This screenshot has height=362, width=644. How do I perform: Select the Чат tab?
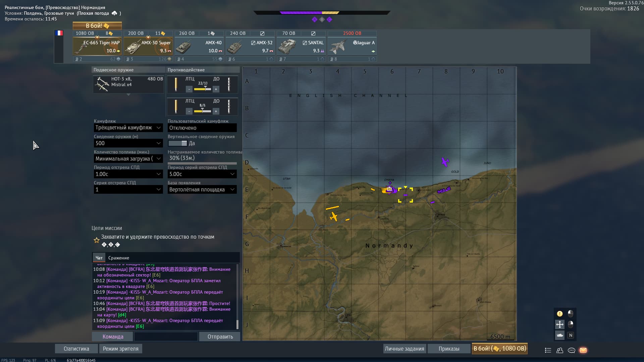coord(99,258)
